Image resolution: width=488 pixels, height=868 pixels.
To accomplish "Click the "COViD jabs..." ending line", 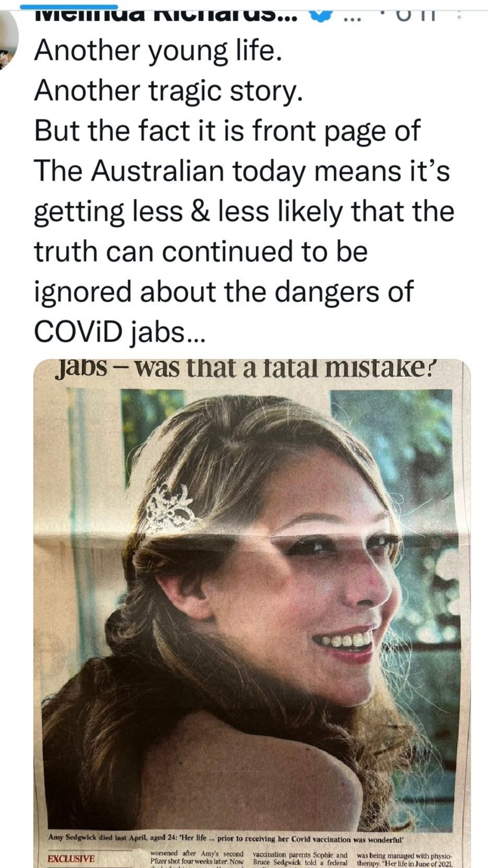I will [119, 332].
